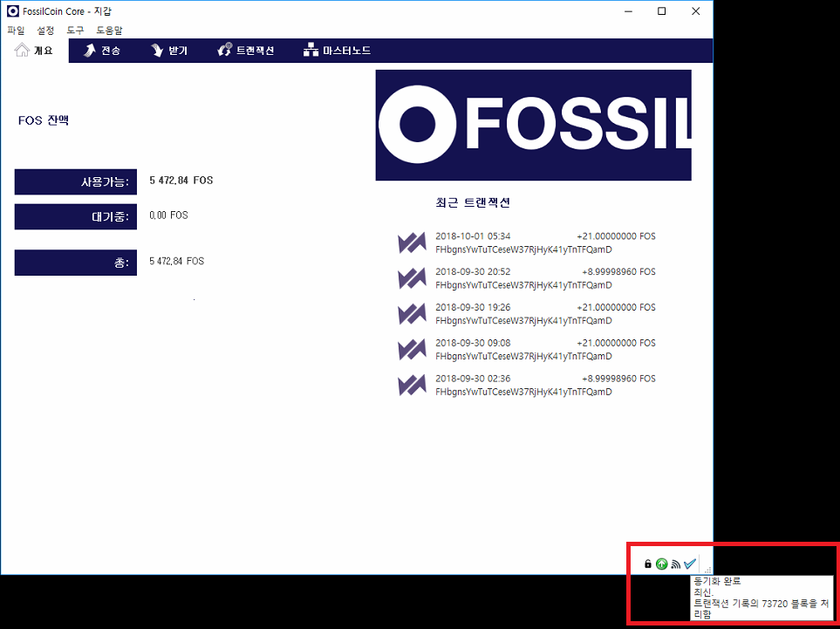Click the window resize grip at bottom corner

click(707, 570)
